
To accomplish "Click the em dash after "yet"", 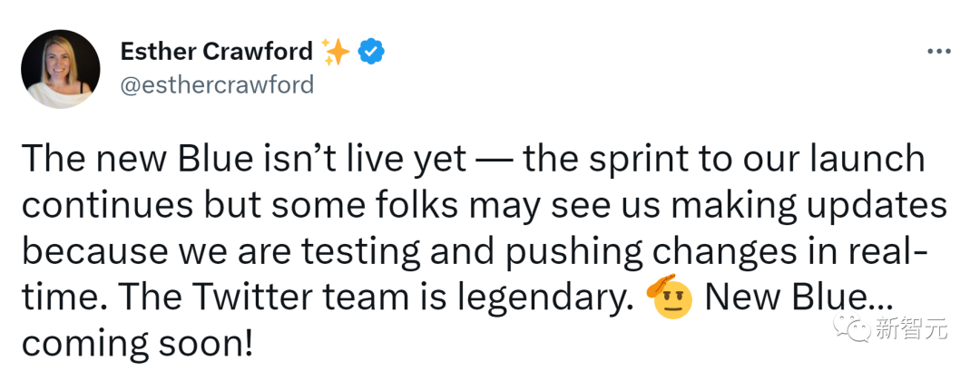I will coord(494,161).
